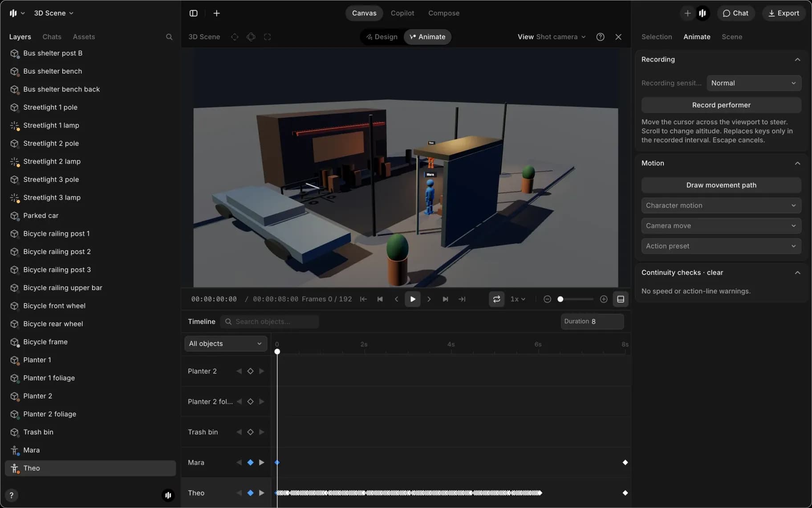Screen dimensions: 812x508
Task: Go to previous keyframe in playback bar
Action: coord(380,299)
